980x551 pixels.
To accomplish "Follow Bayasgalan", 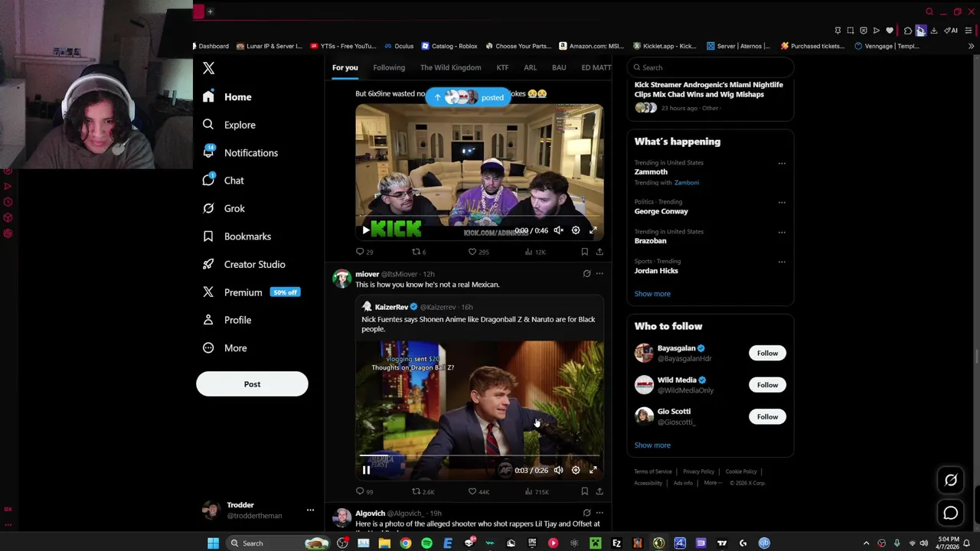I will pos(767,353).
